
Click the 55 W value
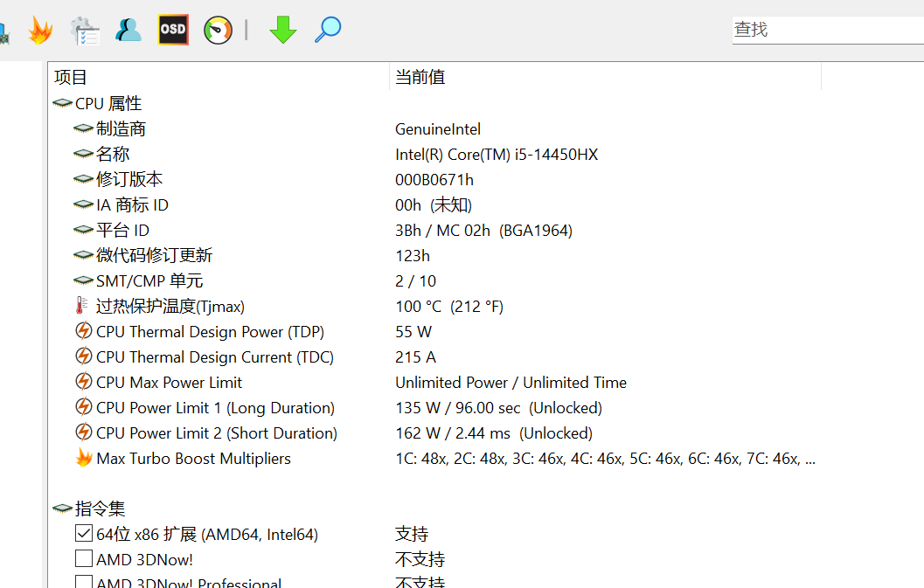pos(413,332)
